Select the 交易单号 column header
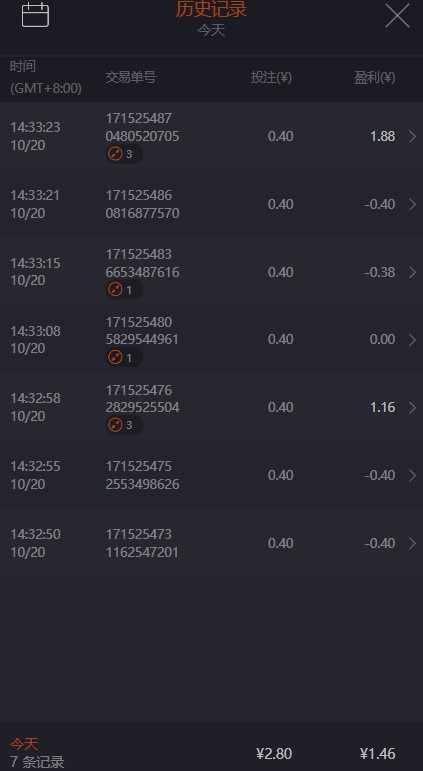423x771 pixels. pyautogui.click(x=130, y=78)
